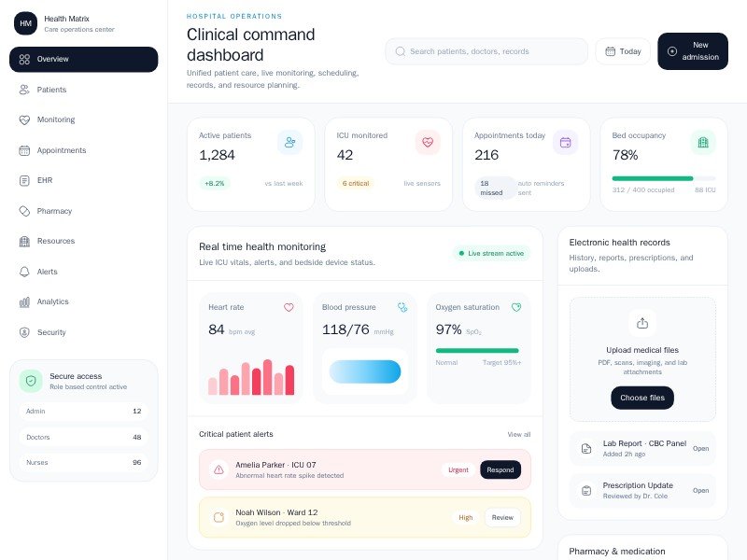Click the Bed occupancy progress bar
Viewport: 747px width, 560px height.
point(664,177)
